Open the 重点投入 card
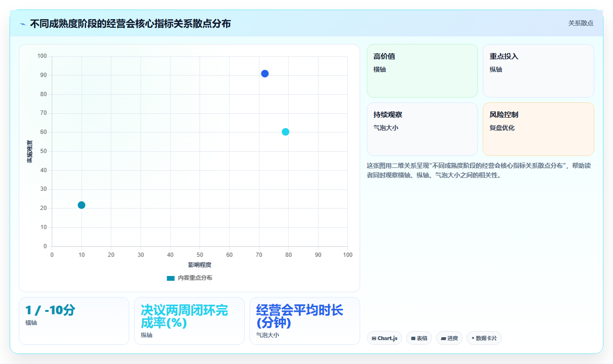The image size is (613, 364). pyautogui.click(x=538, y=71)
